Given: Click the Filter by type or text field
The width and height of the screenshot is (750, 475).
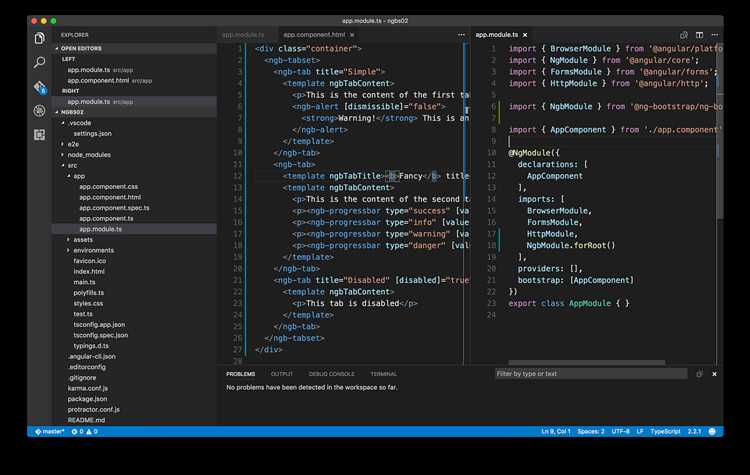Looking at the screenshot, I should coord(591,374).
